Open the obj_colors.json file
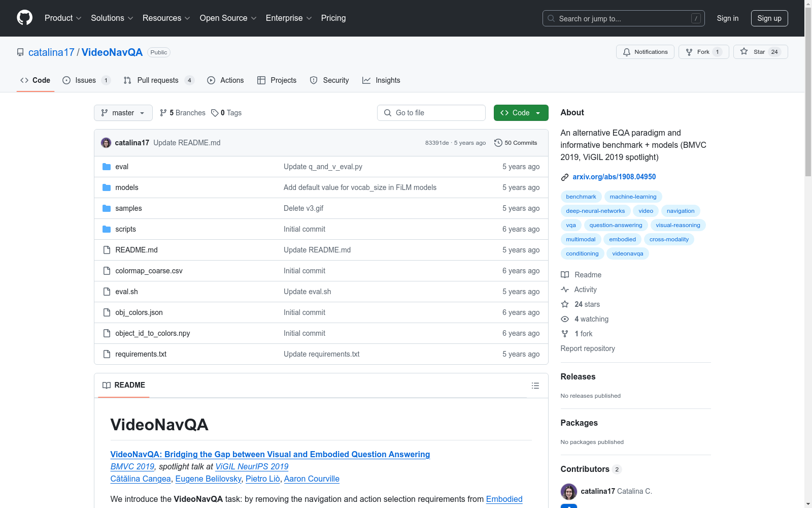 [x=139, y=312]
